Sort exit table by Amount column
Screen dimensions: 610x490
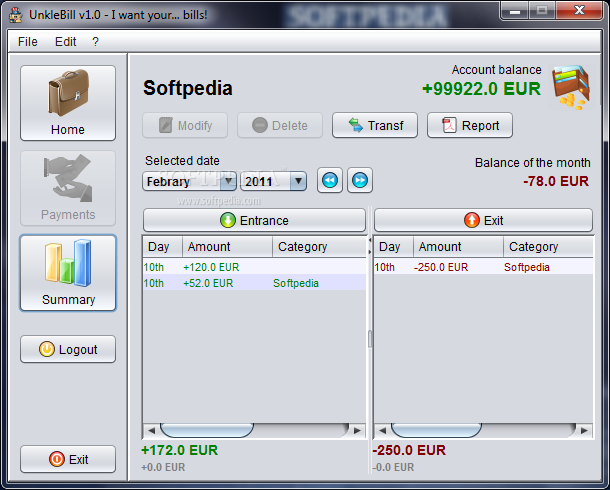458,247
